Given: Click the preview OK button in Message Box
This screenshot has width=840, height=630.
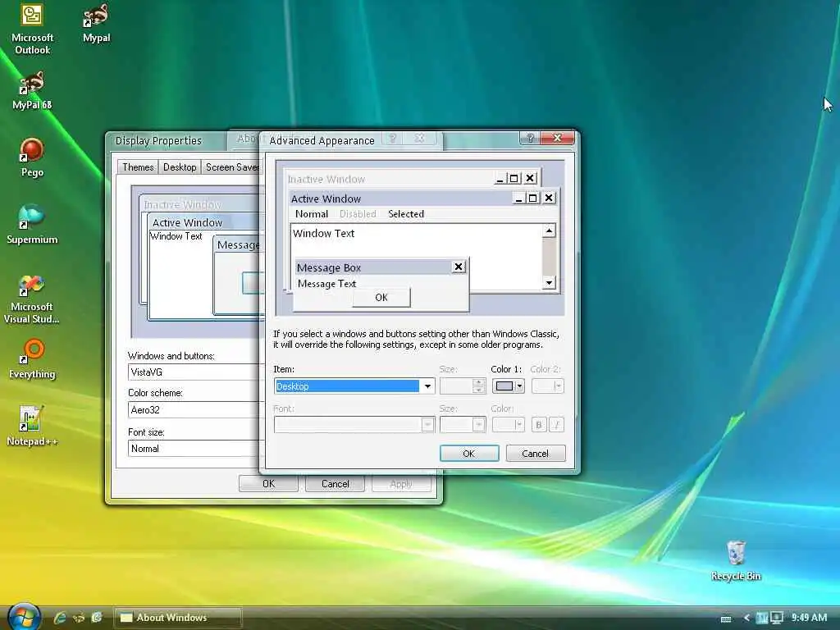Looking at the screenshot, I should coord(381,297).
